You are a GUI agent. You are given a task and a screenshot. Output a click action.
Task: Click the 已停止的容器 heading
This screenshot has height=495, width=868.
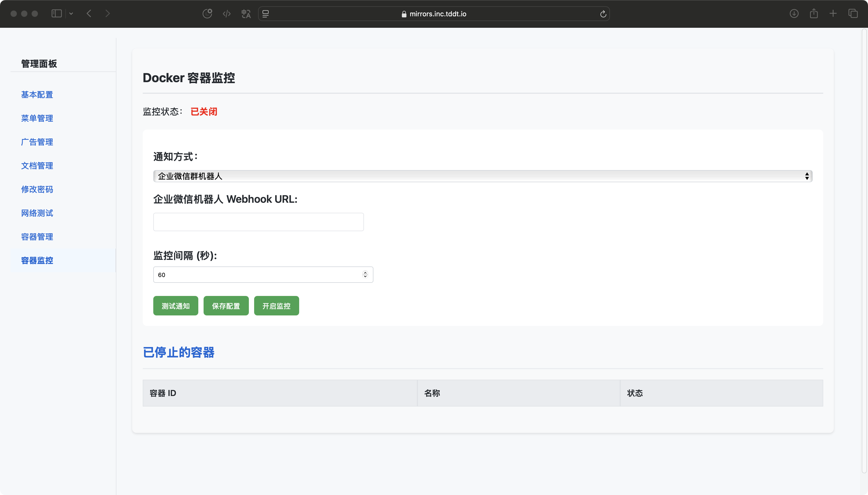click(179, 353)
